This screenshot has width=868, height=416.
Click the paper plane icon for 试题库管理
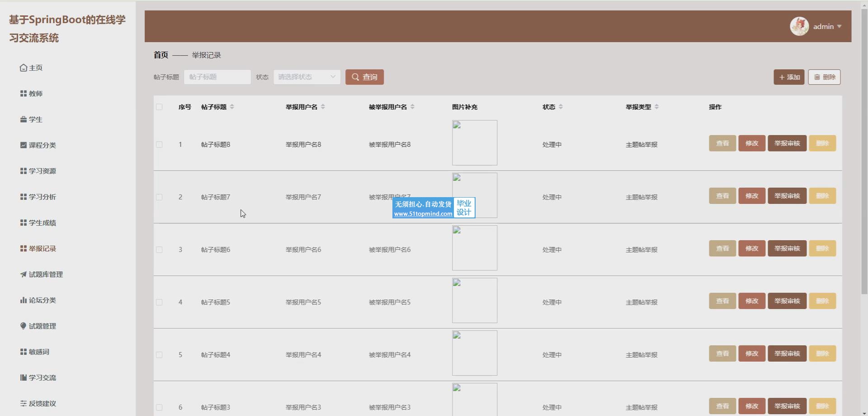coord(24,274)
